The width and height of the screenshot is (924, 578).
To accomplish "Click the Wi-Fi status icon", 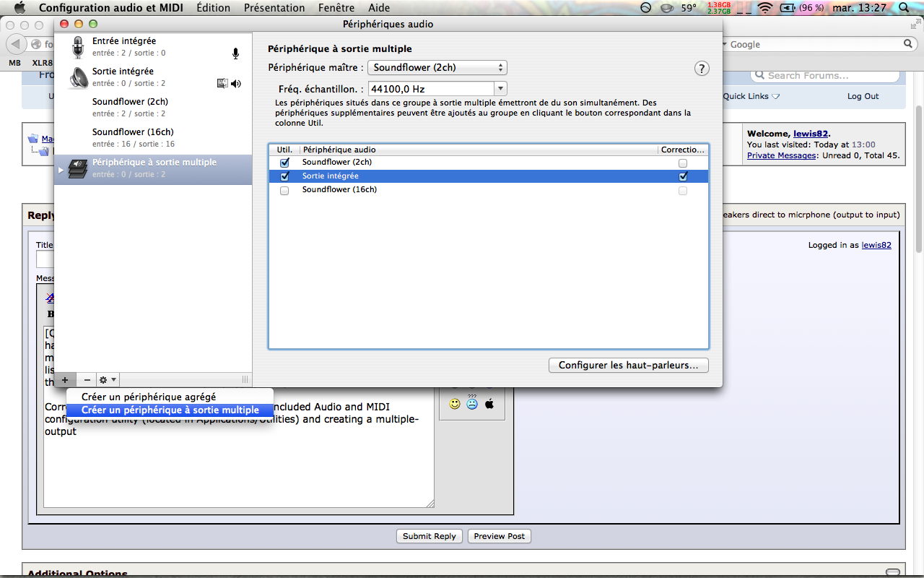I will coord(764,8).
